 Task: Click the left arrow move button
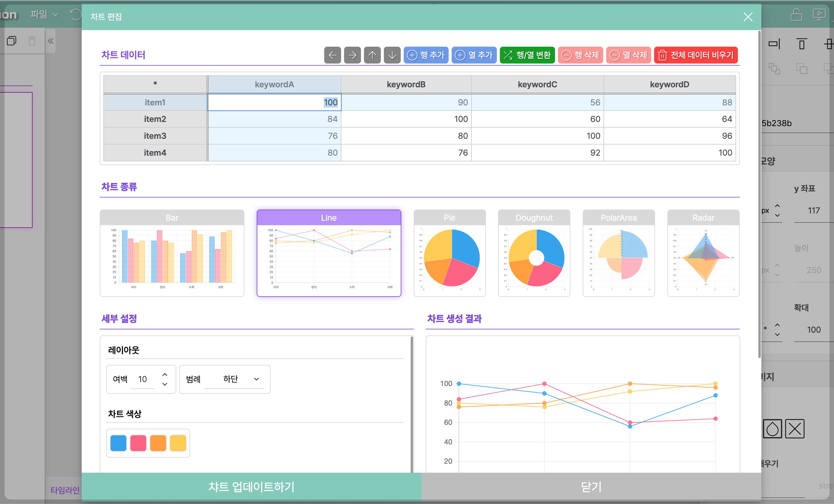pos(332,55)
